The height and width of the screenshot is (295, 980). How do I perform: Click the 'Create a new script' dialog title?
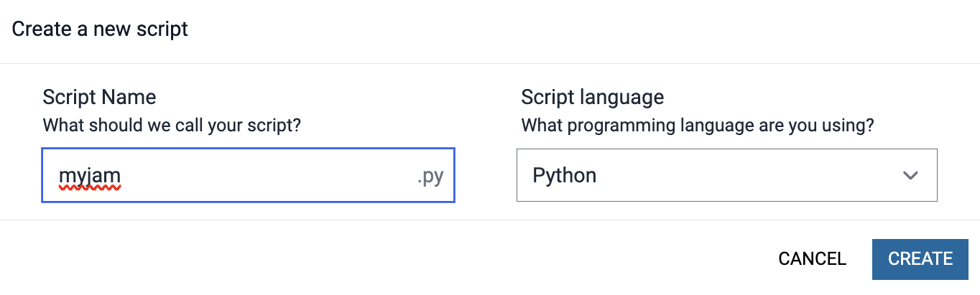click(x=100, y=29)
